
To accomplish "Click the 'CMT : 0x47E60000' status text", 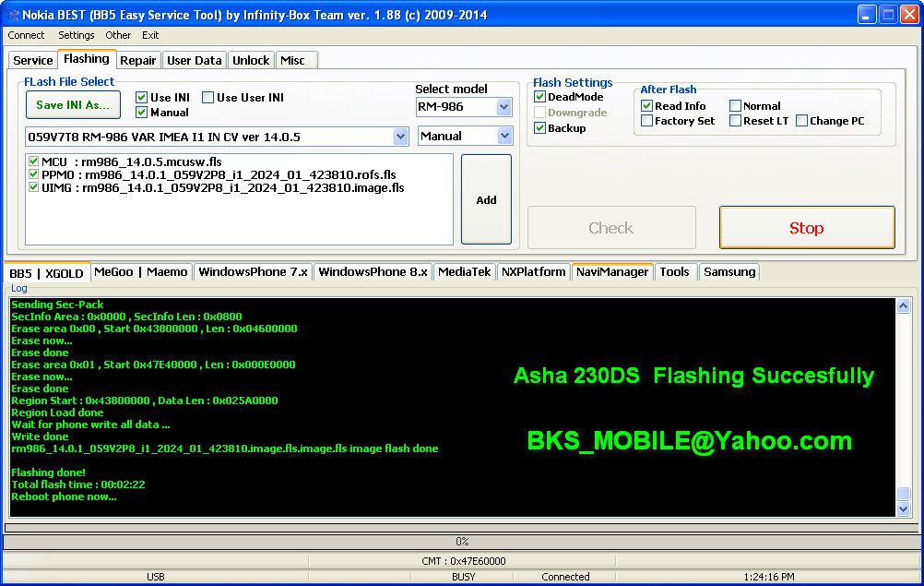I will (463, 561).
